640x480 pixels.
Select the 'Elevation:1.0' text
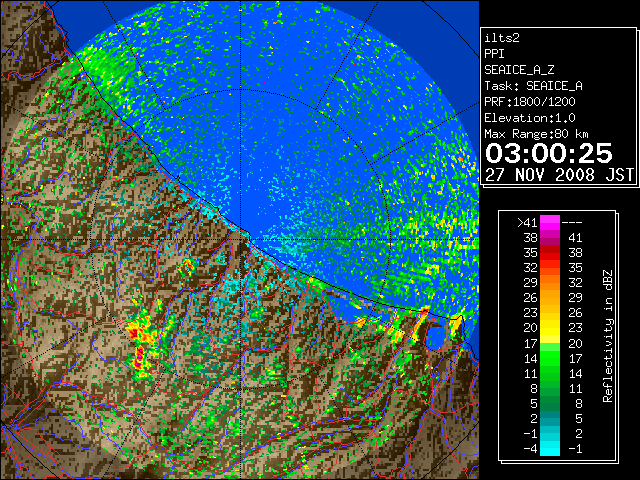[x=530, y=118]
